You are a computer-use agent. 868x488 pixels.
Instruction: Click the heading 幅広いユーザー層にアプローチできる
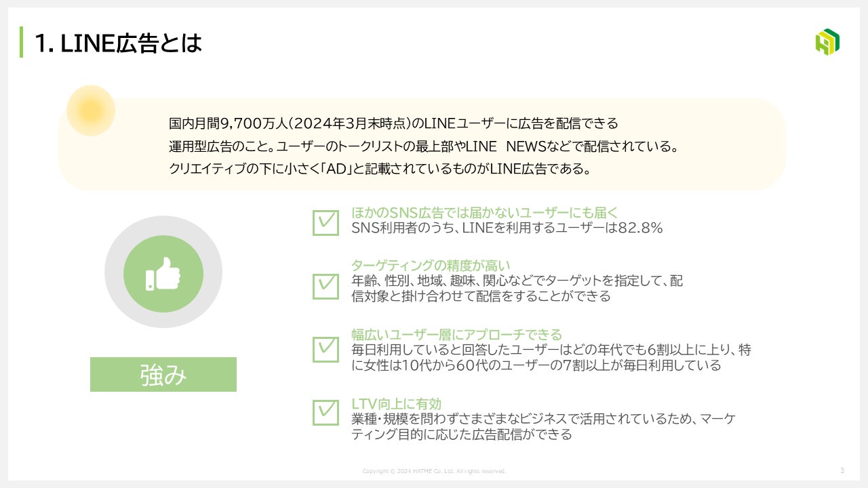tap(456, 334)
